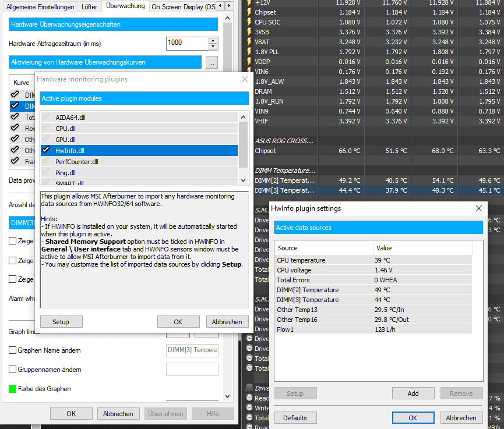504x429 pixels.
Task: Enable AIDA64.dll plugin checkmark
Action: tap(46, 117)
